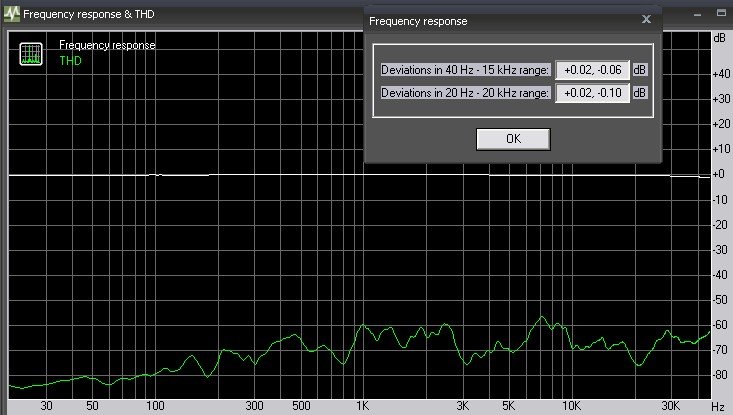The height and width of the screenshot is (415, 733).
Task: Click the 1K frequency axis label
Action: (x=362, y=406)
